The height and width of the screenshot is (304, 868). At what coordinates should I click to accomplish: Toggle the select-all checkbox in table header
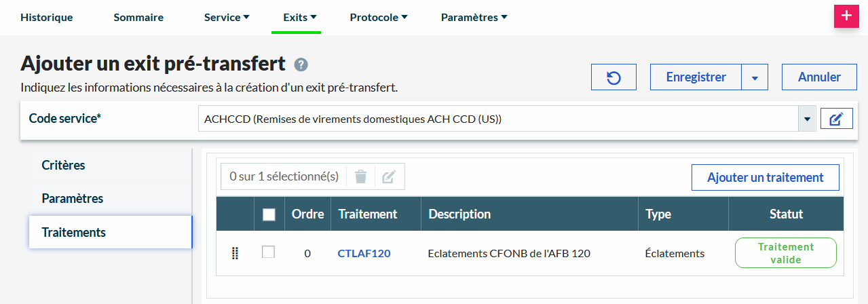click(x=269, y=214)
